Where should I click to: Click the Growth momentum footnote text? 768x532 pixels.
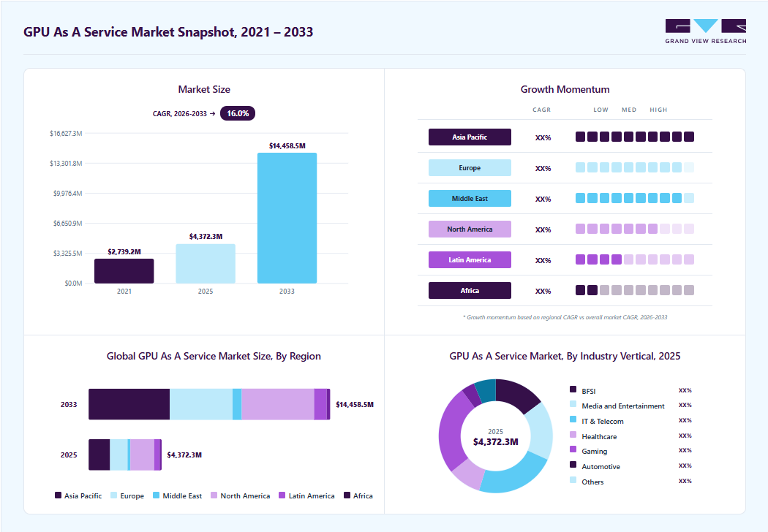pos(565,317)
